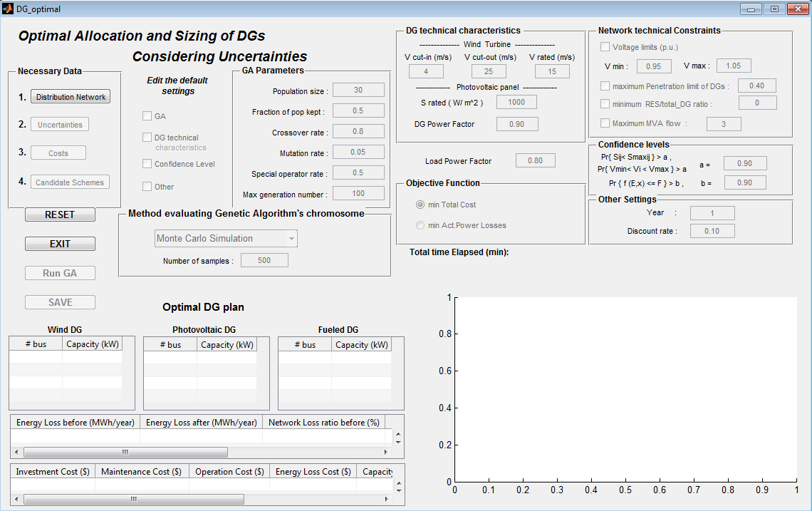Open the Costs data button
This screenshot has height=511, width=812.
pos(58,153)
